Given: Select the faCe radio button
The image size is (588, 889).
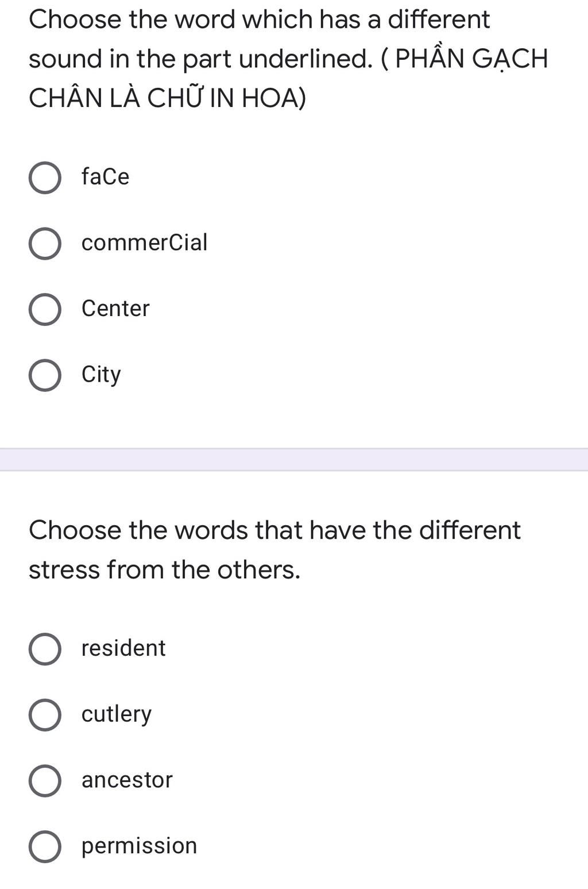Looking at the screenshot, I should tap(45, 178).
